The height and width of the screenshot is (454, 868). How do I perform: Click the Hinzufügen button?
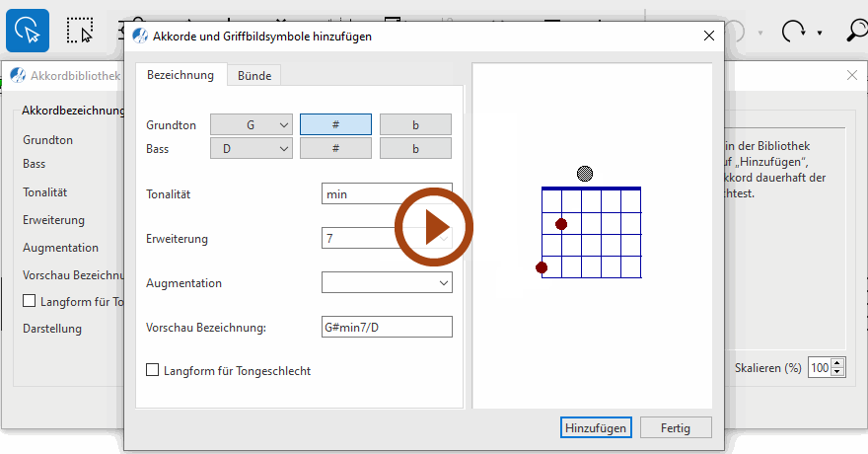tap(596, 427)
